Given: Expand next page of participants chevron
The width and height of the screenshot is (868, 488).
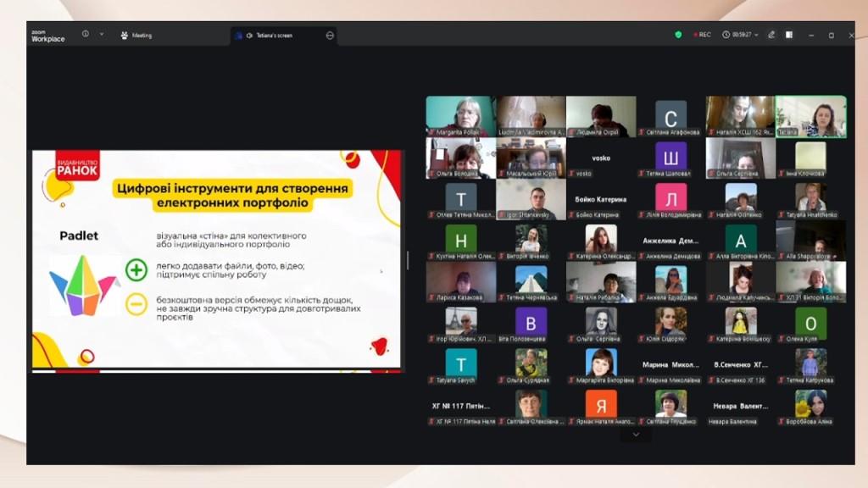Looking at the screenshot, I should [x=636, y=435].
